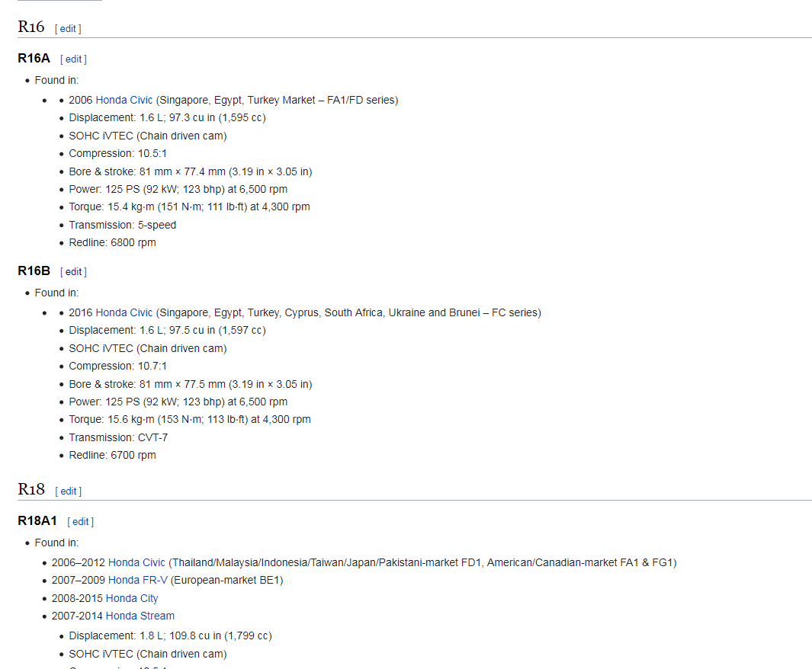Click 'Compression: 10.7:1' line
812x669 pixels.
(x=117, y=366)
